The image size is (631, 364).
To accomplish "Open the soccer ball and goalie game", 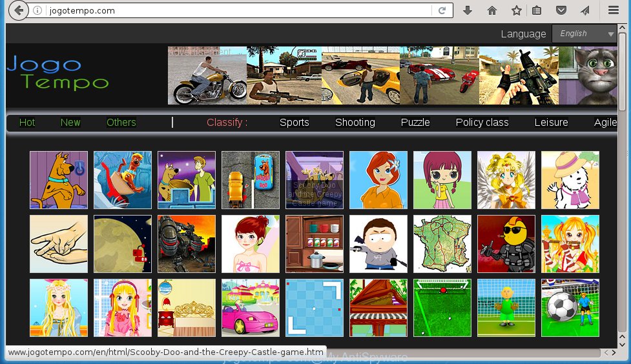I will click(570, 308).
